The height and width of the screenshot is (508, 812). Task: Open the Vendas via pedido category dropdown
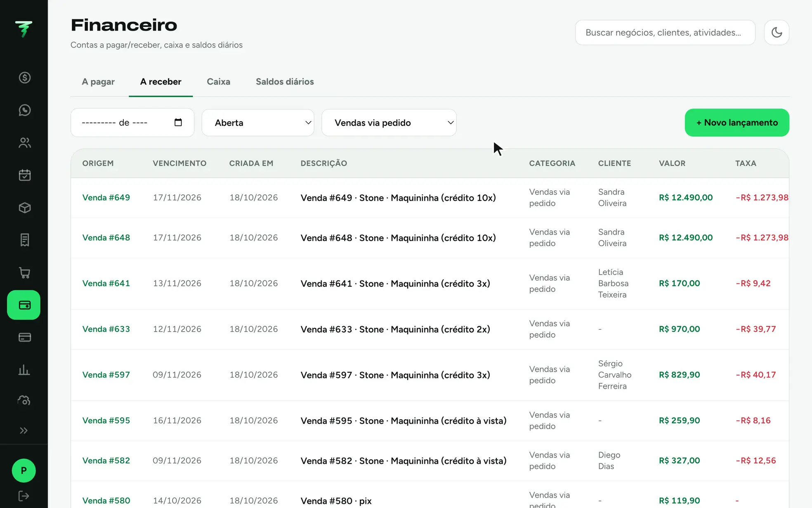coord(389,123)
